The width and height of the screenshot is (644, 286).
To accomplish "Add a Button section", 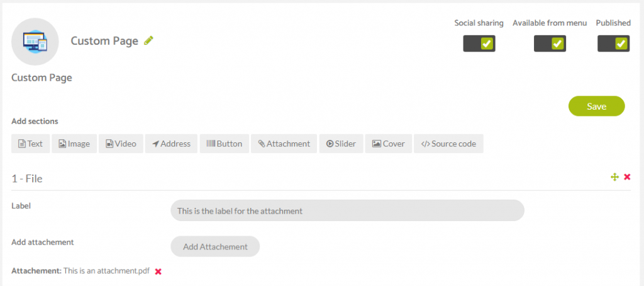I will point(225,144).
